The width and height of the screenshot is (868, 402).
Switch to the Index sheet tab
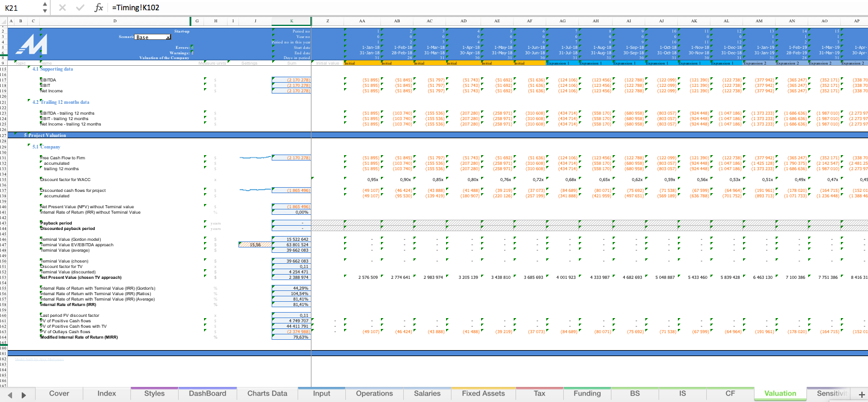107,394
